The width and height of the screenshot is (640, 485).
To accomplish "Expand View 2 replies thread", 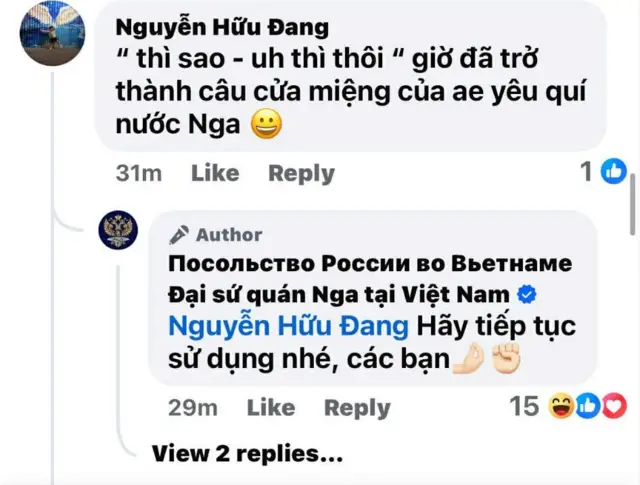I will (247, 454).
